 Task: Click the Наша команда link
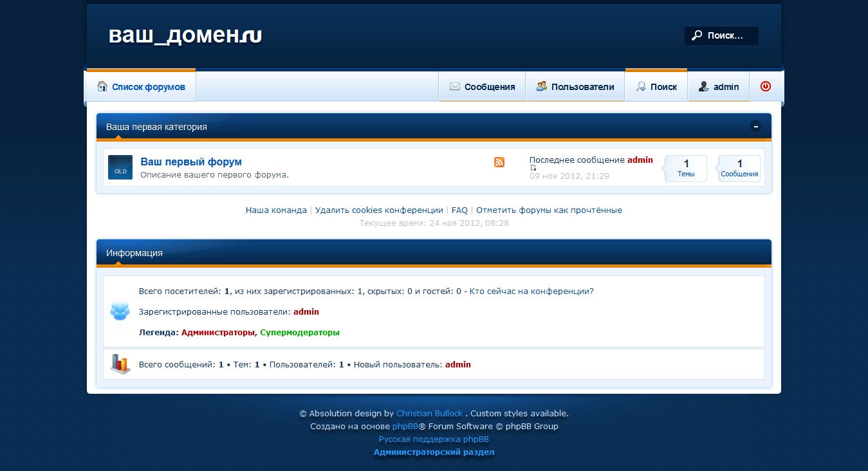pos(276,210)
